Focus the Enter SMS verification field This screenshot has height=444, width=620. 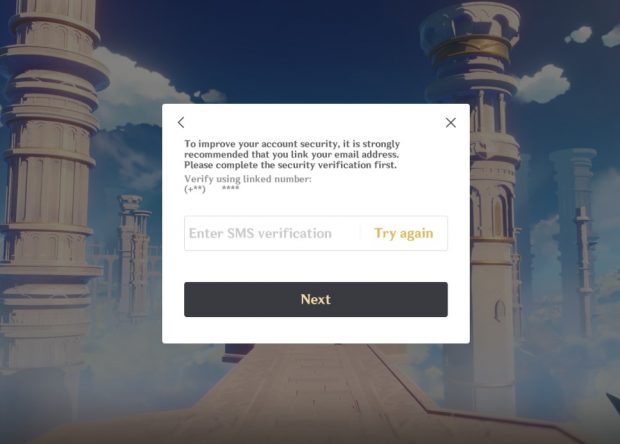click(273, 233)
